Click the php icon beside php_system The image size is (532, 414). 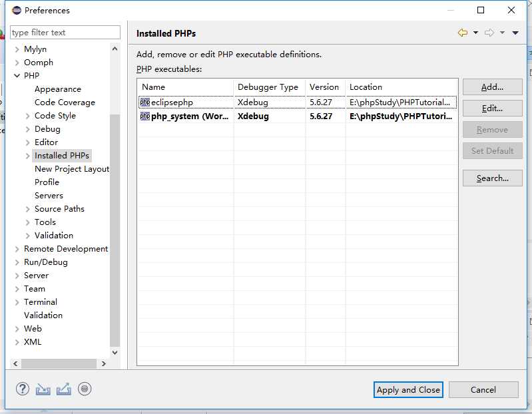pos(145,116)
